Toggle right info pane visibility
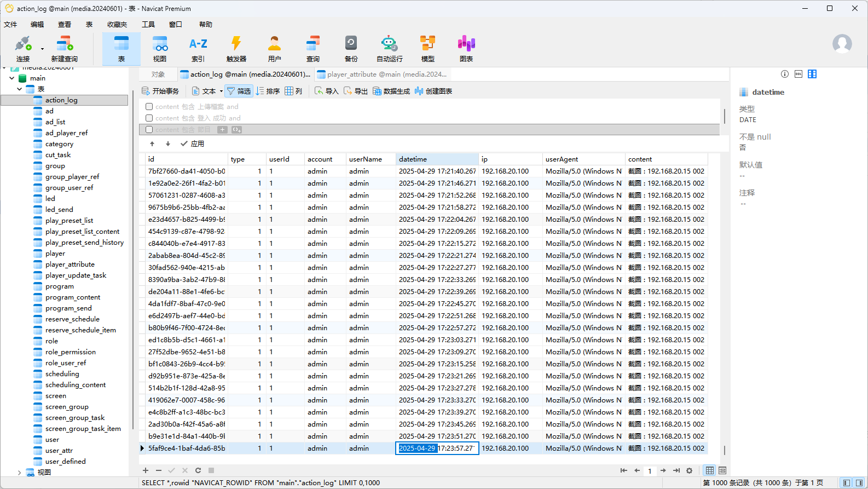 click(x=860, y=482)
